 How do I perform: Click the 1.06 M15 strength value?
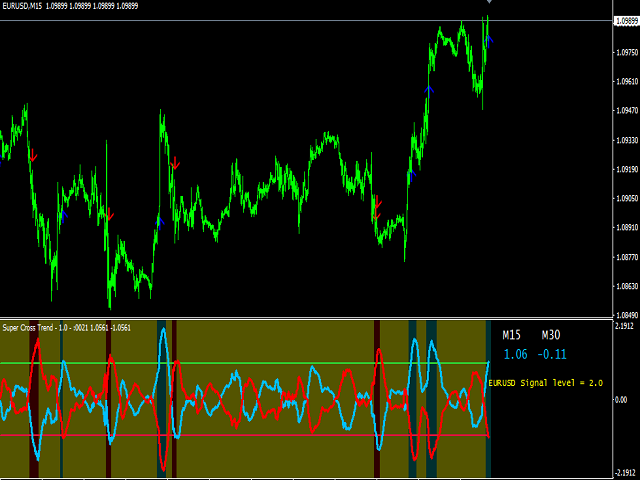click(x=516, y=354)
